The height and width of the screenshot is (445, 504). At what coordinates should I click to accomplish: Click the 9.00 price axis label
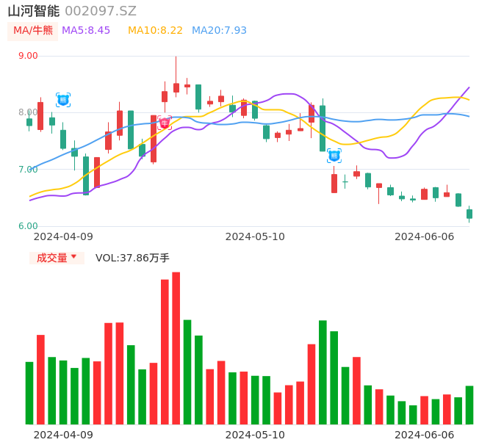(28, 56)
